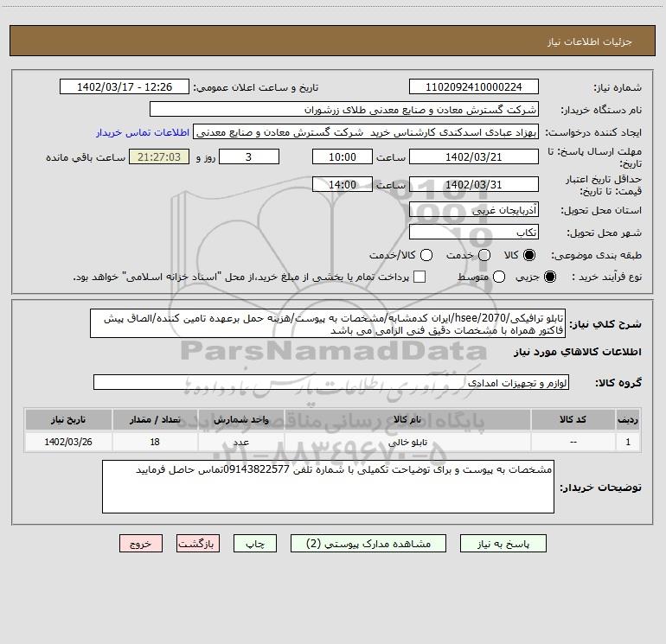Viewport: 666px width, 644px height.
Task: Click the requester field بهزاد عبادی اسدکندی
Action: tap(366, 132)
